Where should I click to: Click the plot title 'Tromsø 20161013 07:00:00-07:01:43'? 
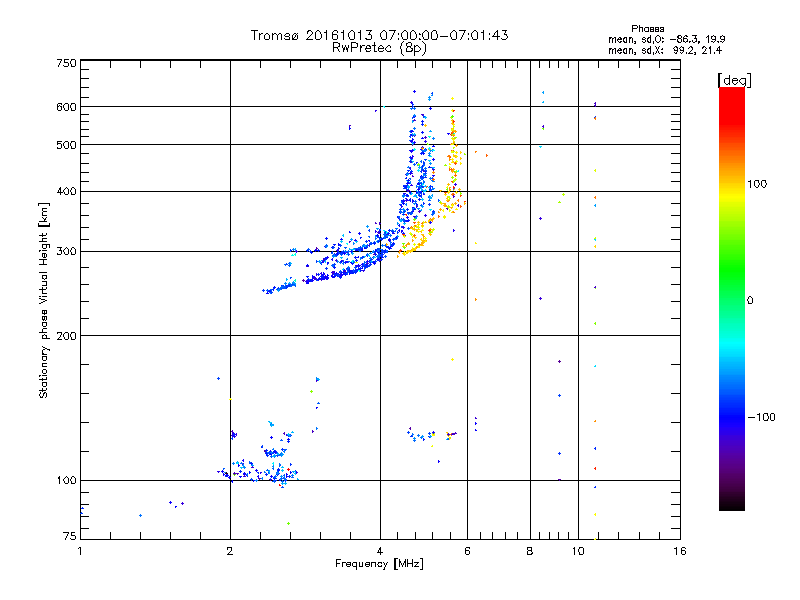pos(379,35)
